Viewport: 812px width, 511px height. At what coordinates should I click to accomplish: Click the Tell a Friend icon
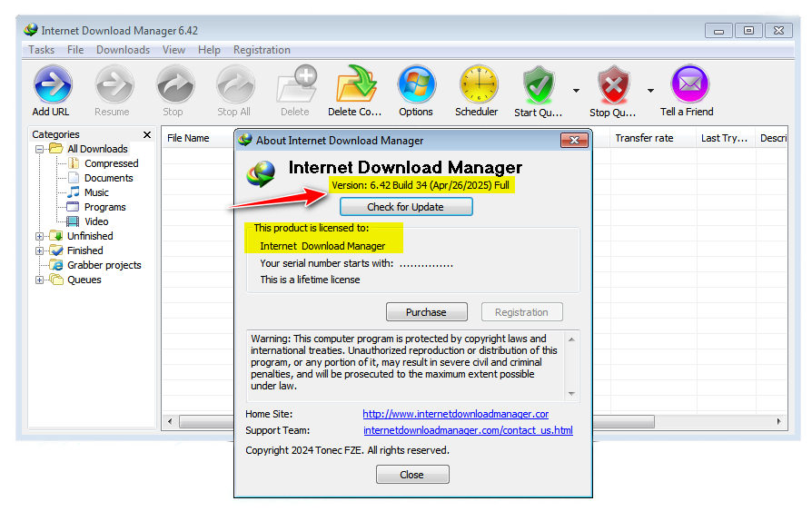(689, 84)
